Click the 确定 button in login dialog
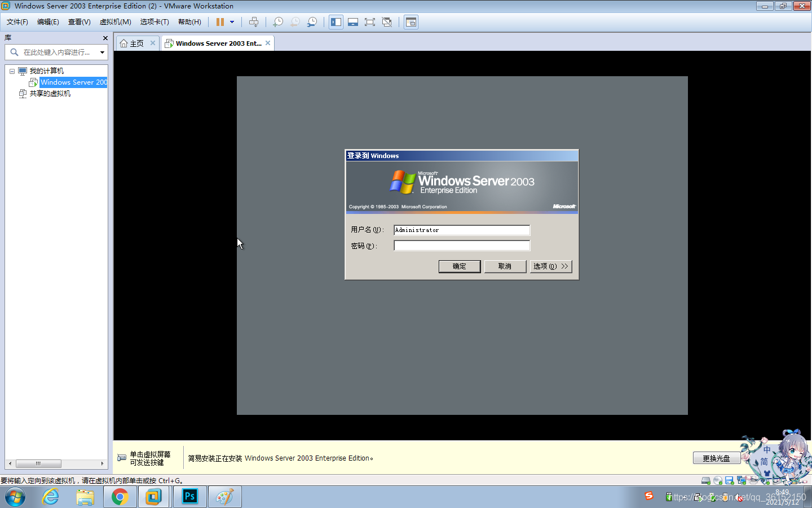Viewport: 812px width, 508px height. (460, 266)
